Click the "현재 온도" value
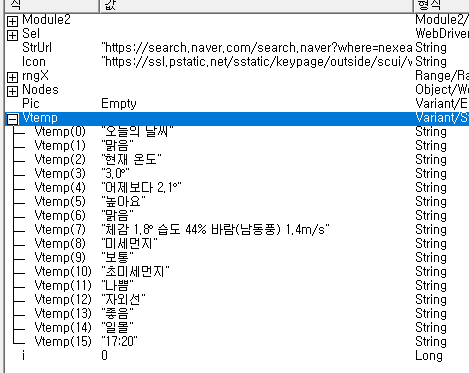Viewport: 469px width, 373px height. tap(131, 160)
